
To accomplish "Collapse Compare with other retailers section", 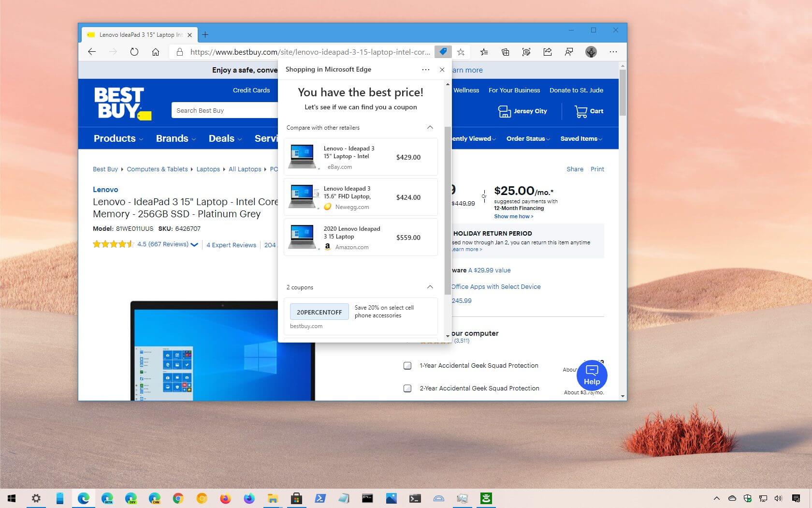I will click(430, 127).
